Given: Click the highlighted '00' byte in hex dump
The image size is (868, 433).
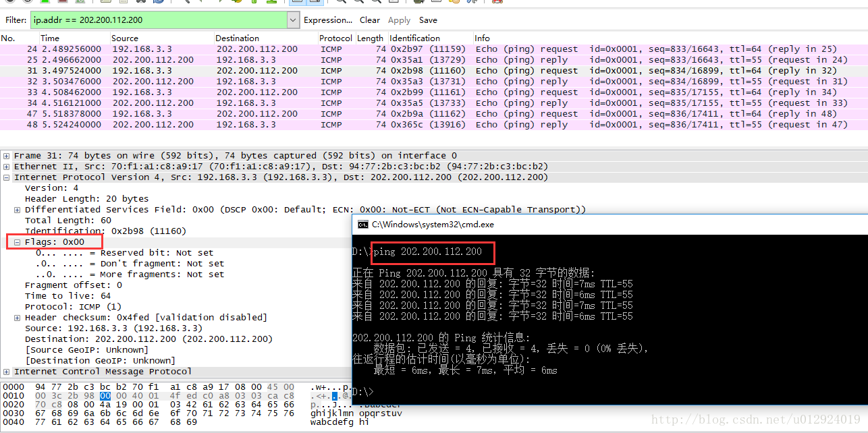Looking at the screenshot, I should tap(105, 396).
